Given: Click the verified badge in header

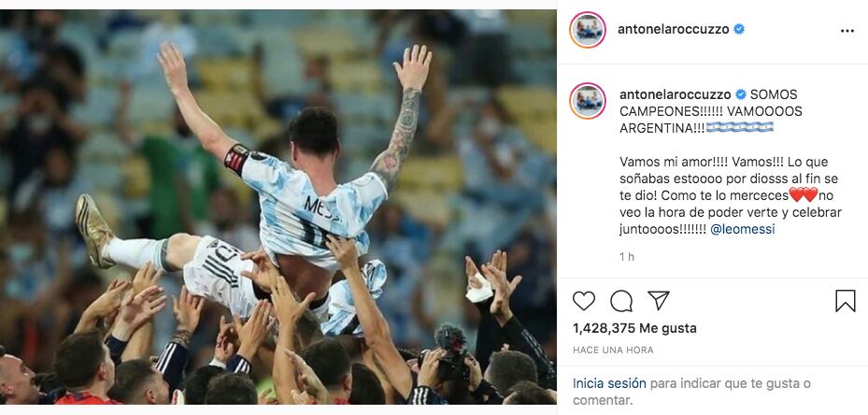Looking at the screenshot, I should [739, 29].
